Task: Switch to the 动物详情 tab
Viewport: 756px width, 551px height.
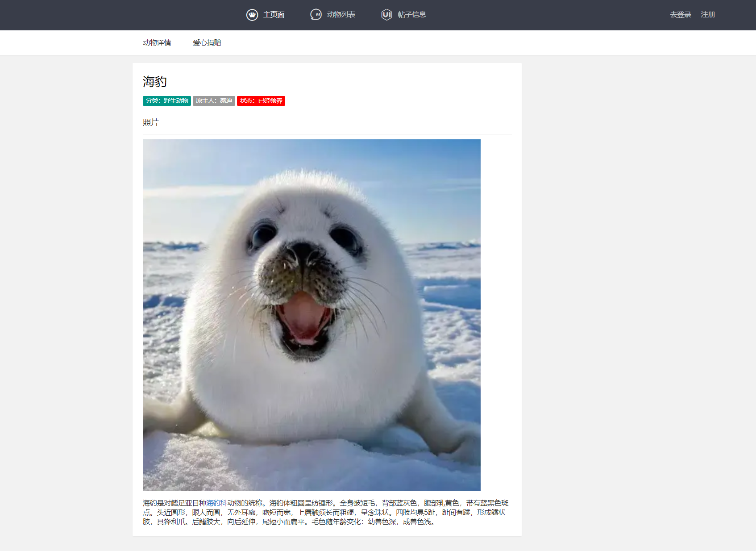Action: tap(157, 43)
